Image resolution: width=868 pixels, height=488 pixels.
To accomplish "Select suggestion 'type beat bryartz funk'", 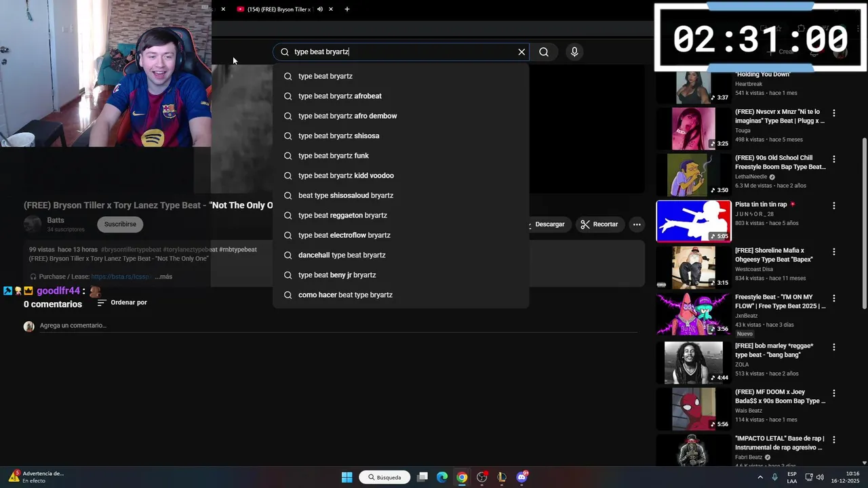I will coord(401,156).
